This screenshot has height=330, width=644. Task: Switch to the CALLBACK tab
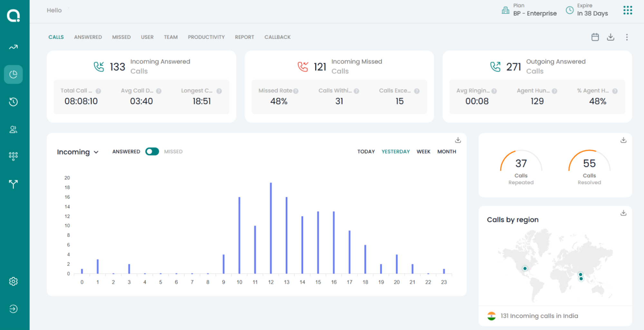coord(277,37)
